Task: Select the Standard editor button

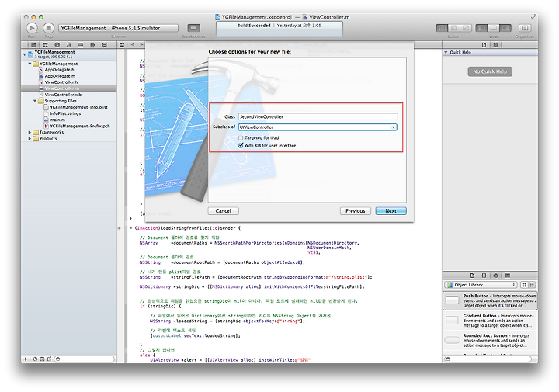Action: coord(442,28)
